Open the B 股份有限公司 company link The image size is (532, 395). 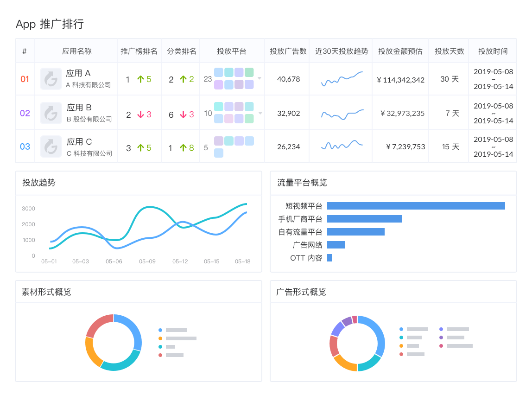point(89,119)
